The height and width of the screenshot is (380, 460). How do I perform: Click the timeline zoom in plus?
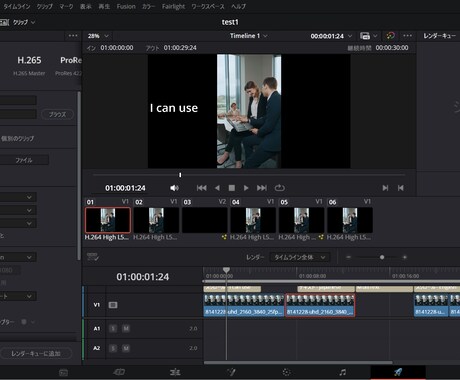click(x=405, y=257)
